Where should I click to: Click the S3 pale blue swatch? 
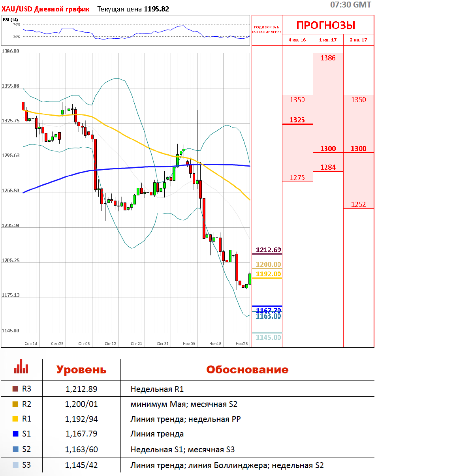[15, 465]
